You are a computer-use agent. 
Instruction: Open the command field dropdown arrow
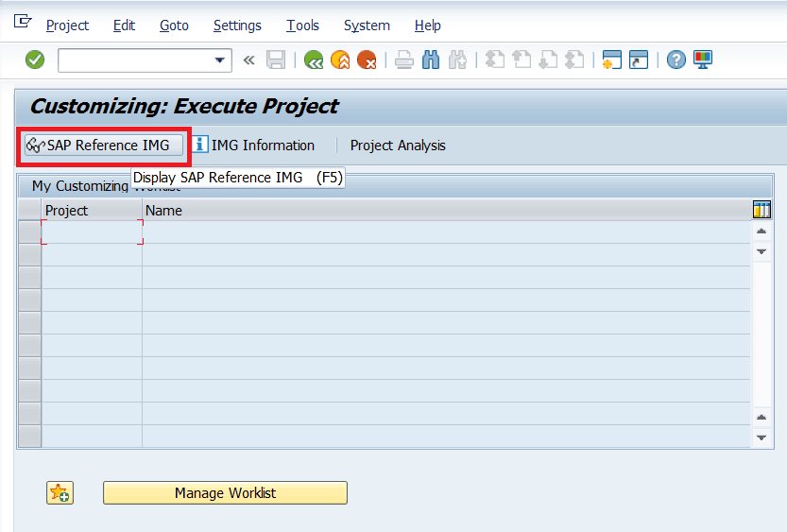[x=219, y=60]
